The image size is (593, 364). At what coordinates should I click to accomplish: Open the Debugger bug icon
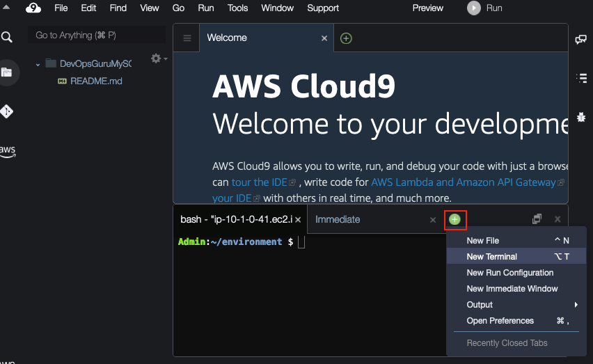[x=581, y=117]
